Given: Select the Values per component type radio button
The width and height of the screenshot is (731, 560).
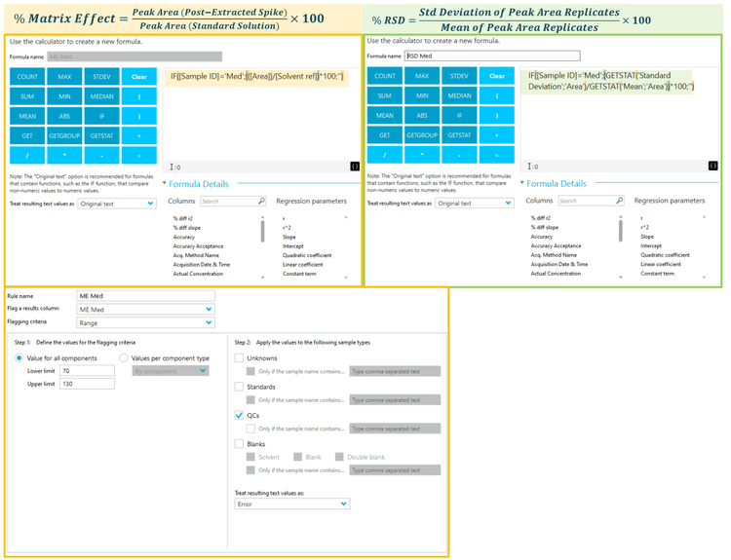Looking at the screenshot, I should coord(124,358).
